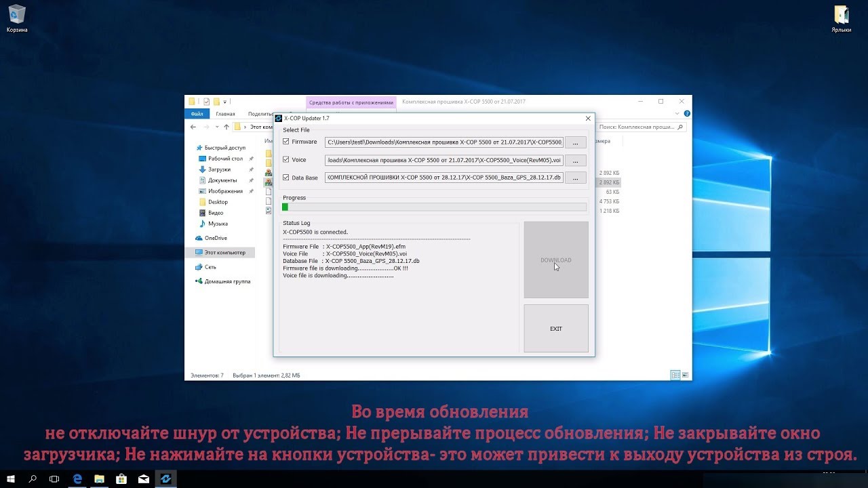Image resolution: width=868 pixels, height=488 pixels.
Task: Switch to X-COP Updater taskbar icon
Action: coord(165,479)
